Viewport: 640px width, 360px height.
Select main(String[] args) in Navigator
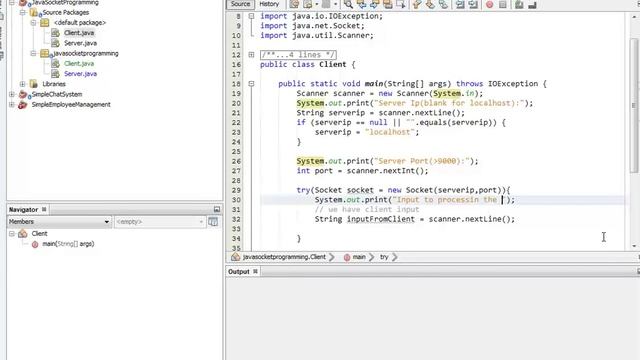[x=68, y=244]
